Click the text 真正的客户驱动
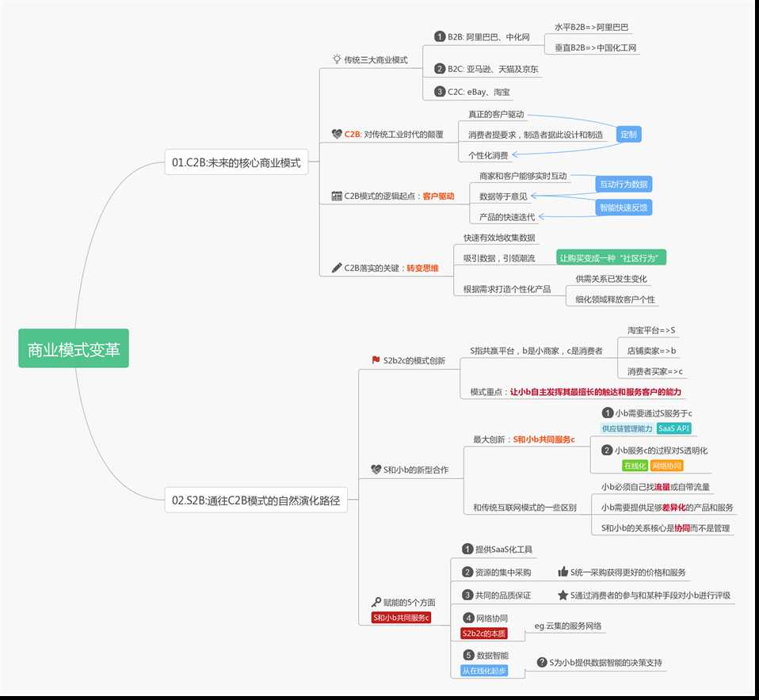Image resolution: width=759 pixels, height=700 pixels. (x=496, y=114)
